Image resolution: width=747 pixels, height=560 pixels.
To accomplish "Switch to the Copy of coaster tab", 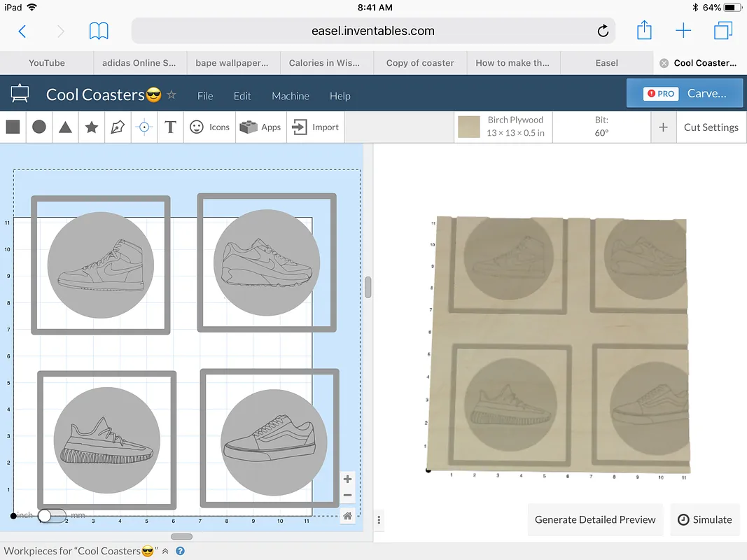I will tap(420, 63).
